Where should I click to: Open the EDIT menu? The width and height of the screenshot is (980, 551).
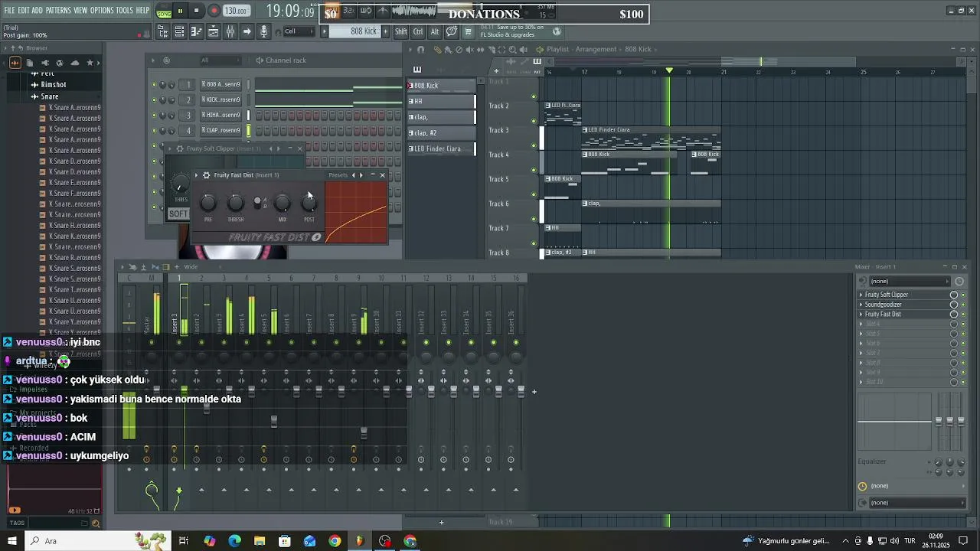[x=24, y=11]
